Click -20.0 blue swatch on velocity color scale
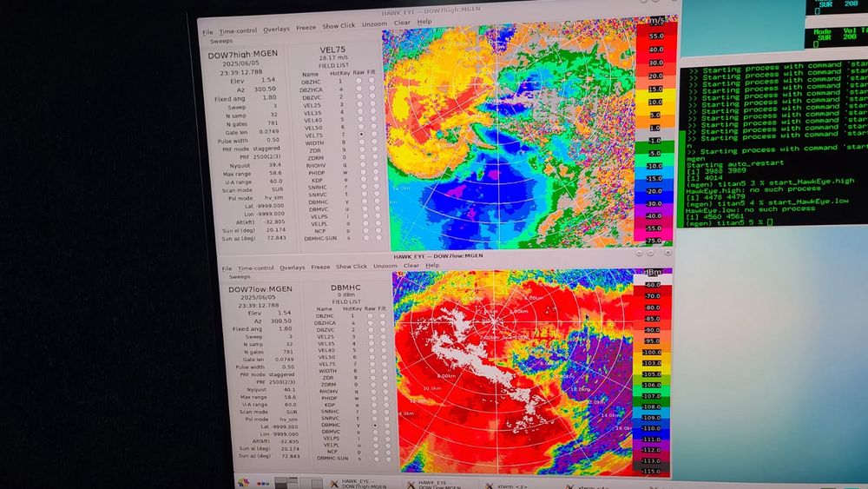868x489 pixels. point(654,191)
